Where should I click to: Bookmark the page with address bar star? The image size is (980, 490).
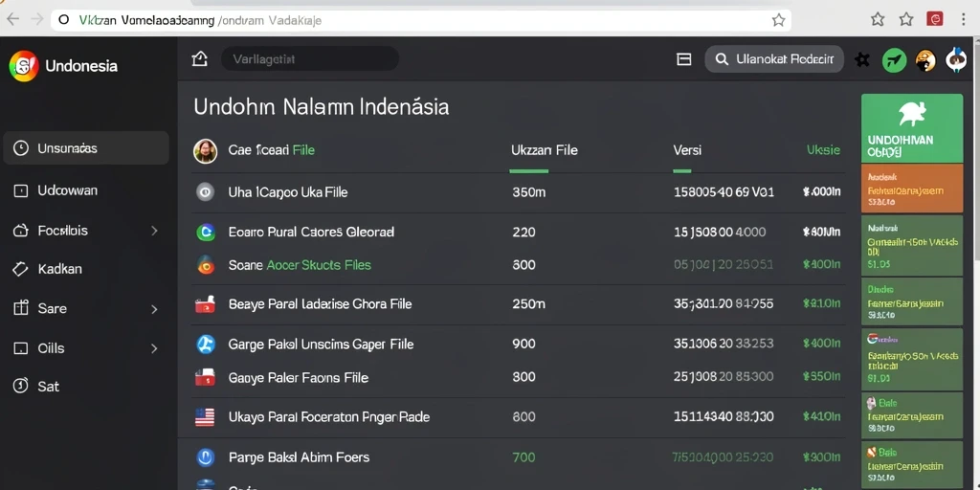(x=778, y=20)
